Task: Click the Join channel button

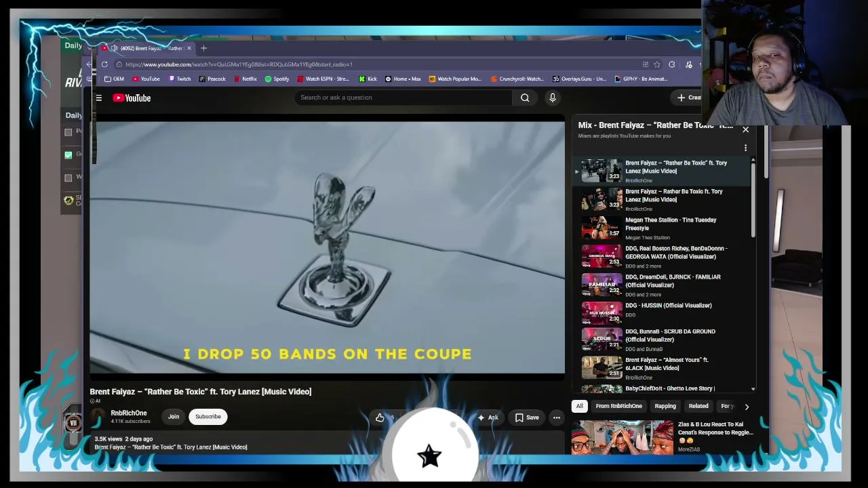Action: [x=174, y=417]
